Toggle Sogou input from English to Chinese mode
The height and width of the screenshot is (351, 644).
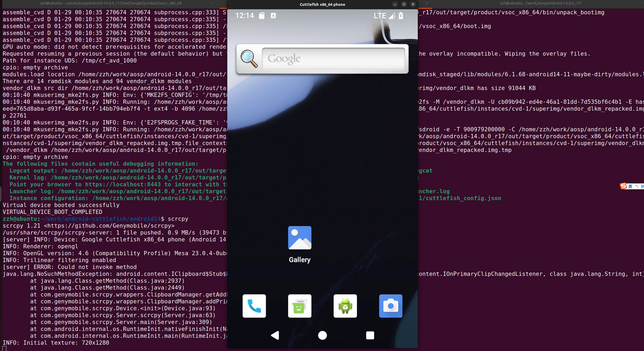[631, 186]
